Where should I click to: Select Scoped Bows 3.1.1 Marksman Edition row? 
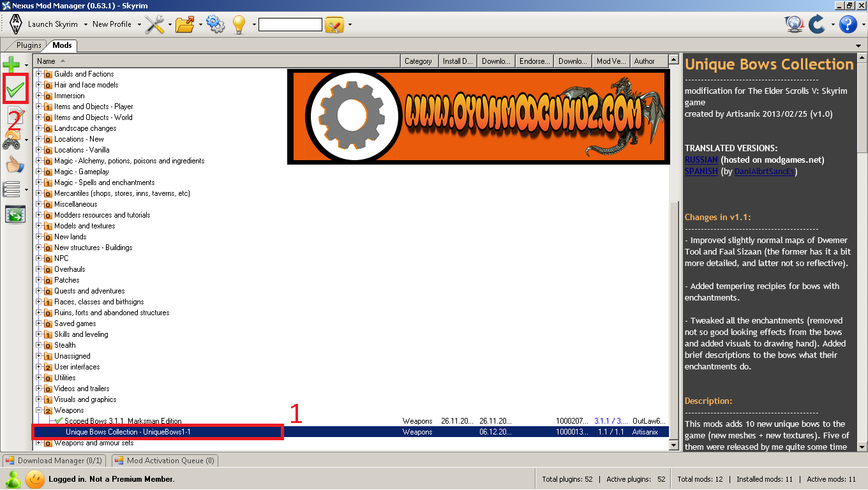(x=352, y=421)
